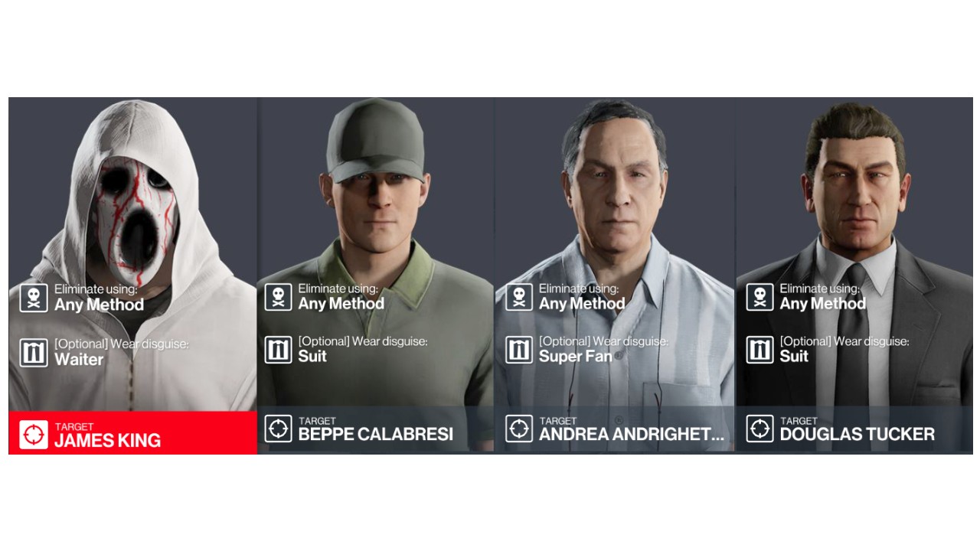Click the disguise icon on Douglas Tucker card
Image resolution: width=980 pixels, height=551 pixels.
[x=759, y=350]
